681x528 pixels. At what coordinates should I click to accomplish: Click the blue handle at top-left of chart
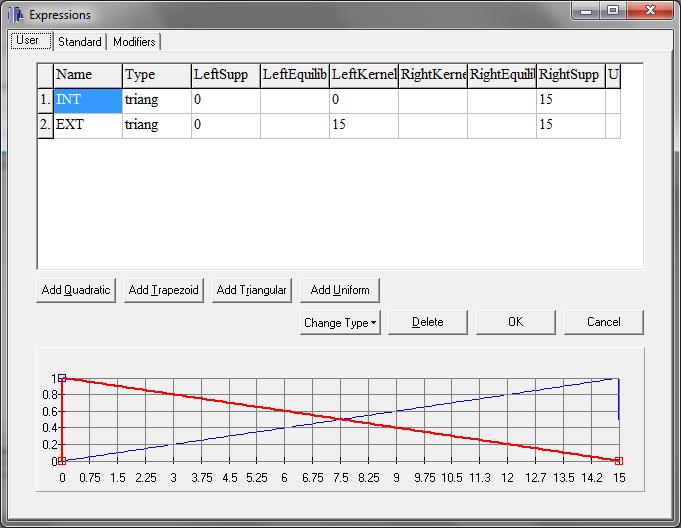coord(62,378)
